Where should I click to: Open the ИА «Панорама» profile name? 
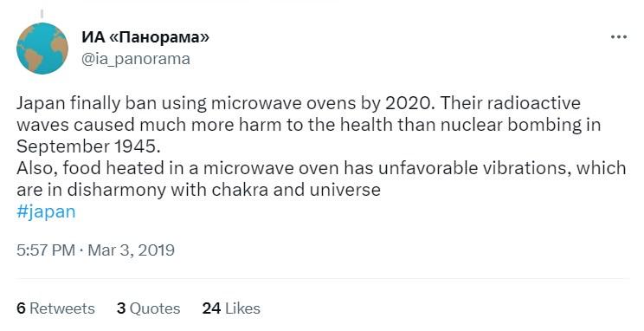145,37
